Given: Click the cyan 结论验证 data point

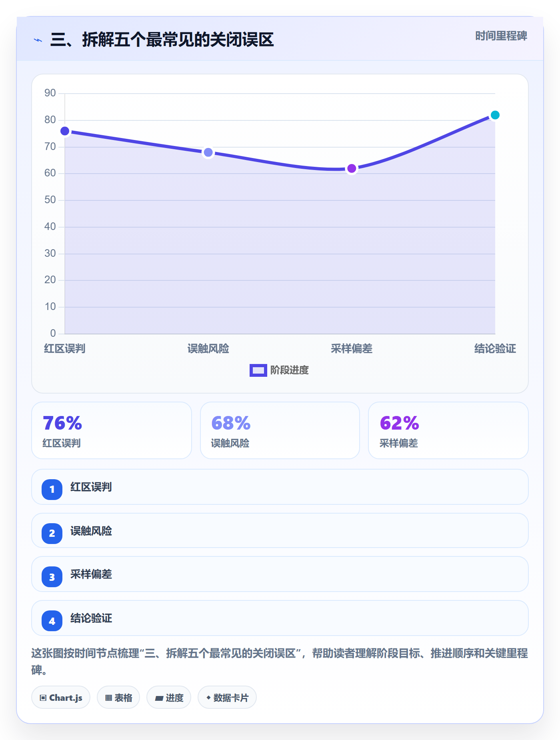Looking at the screenshot, I should 495,115.
